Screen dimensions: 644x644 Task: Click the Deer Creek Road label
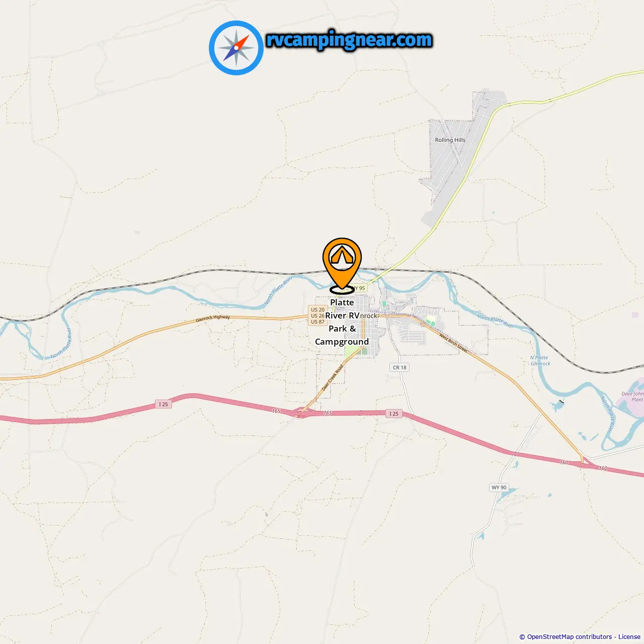332,378
